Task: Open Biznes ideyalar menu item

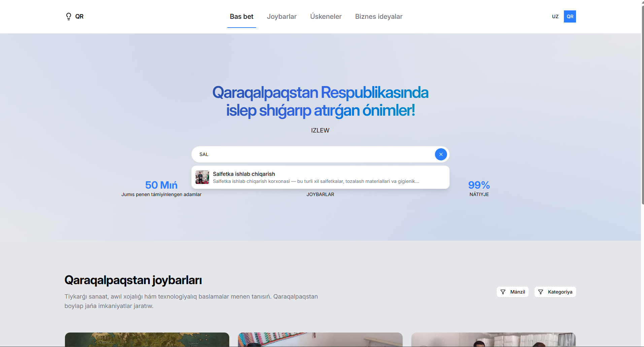Action: click(378, 16)
